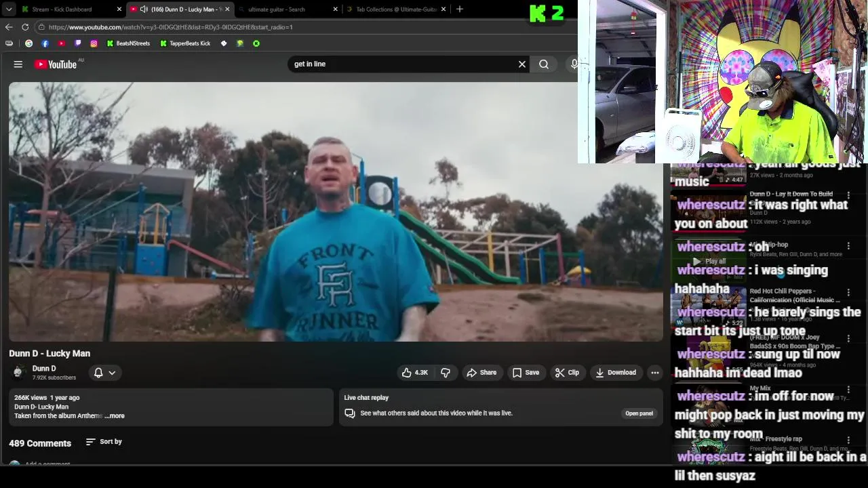Image resolution: width=868 pixels, height=488 pixels.
Task: Open the Google bookmark icon
Action: (28, 43)
